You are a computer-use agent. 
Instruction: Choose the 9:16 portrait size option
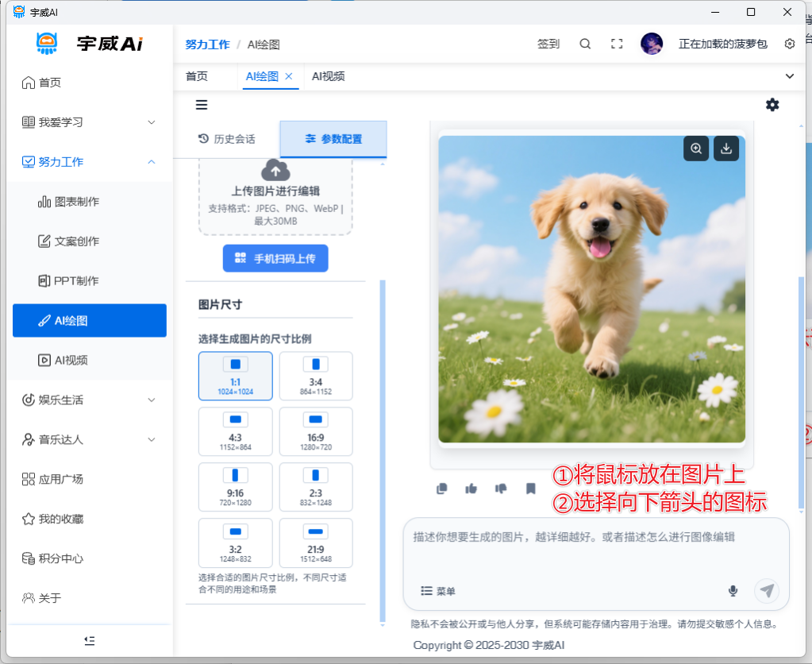pos(235,487)
